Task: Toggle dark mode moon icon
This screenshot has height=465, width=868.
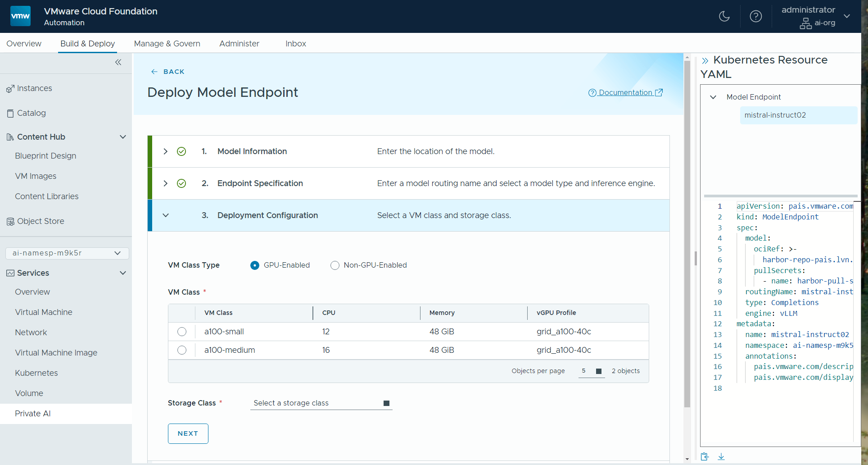Action: pos(724,17)
